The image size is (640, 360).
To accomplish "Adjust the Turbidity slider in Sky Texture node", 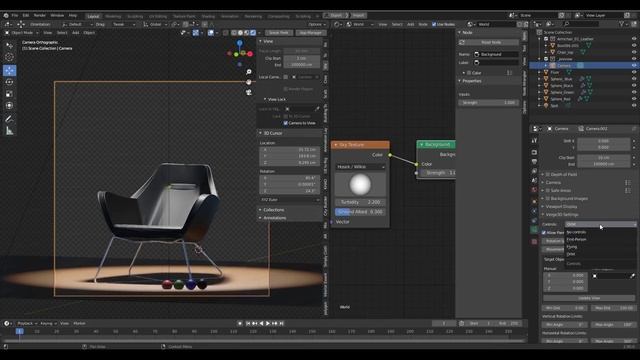I will tap(360, 202).
